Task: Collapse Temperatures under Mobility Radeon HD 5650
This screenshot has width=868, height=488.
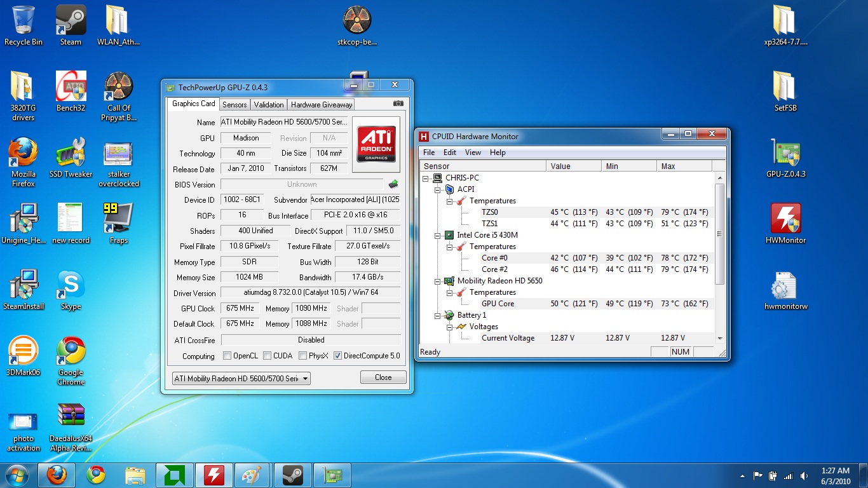Action: (x=449, y=292)
